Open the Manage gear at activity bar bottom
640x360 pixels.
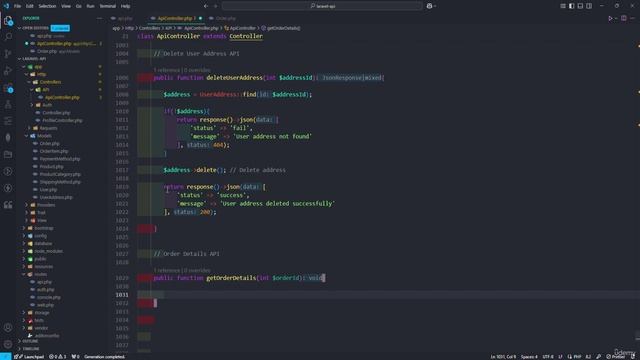pyautogui.click(x=8, y=344)
